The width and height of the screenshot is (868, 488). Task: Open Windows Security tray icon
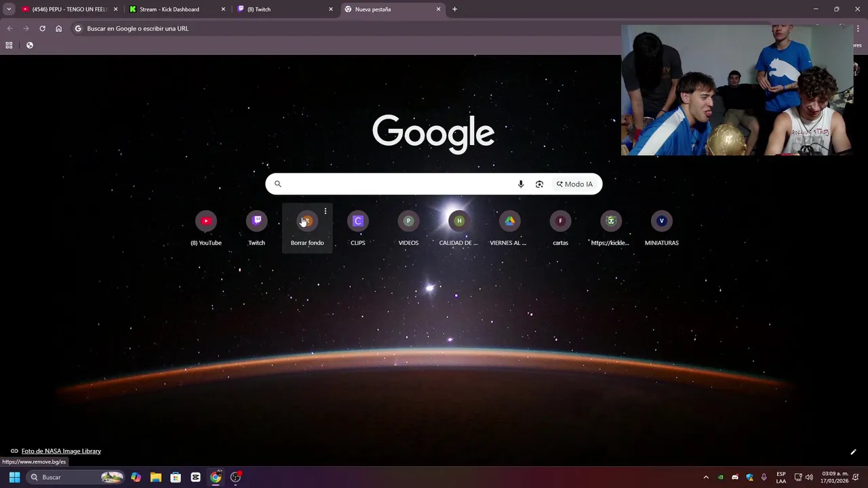[749, 477]
